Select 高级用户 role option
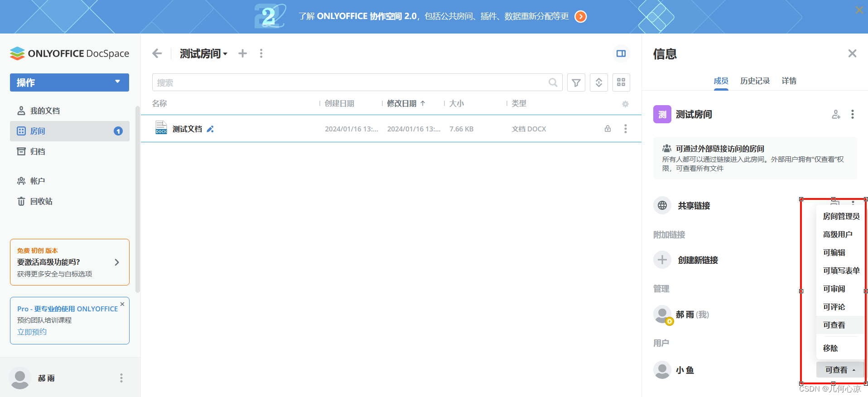The image size is (868, 397). click(x=841, y=234)
